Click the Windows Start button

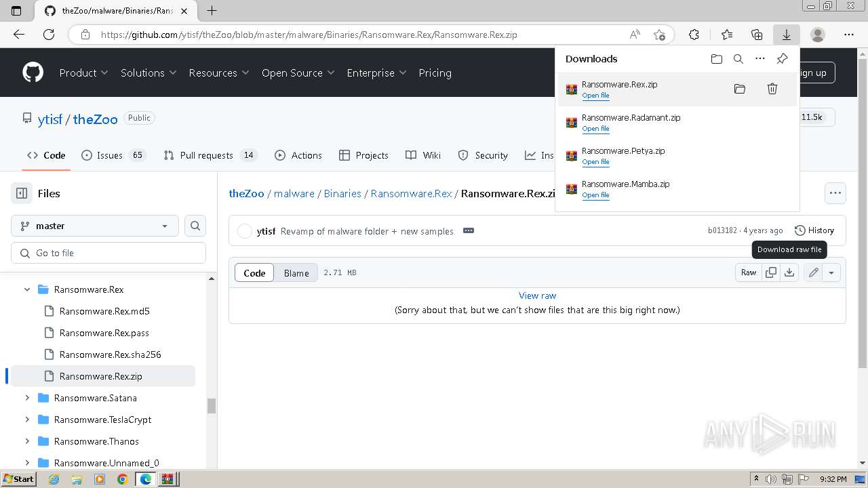(19, 479)
